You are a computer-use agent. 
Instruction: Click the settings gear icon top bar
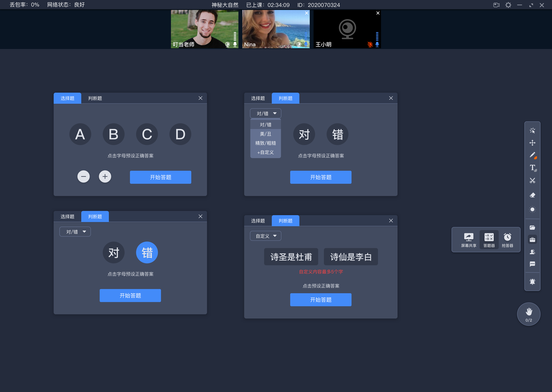pyautogui.click(x=509, y=5)
